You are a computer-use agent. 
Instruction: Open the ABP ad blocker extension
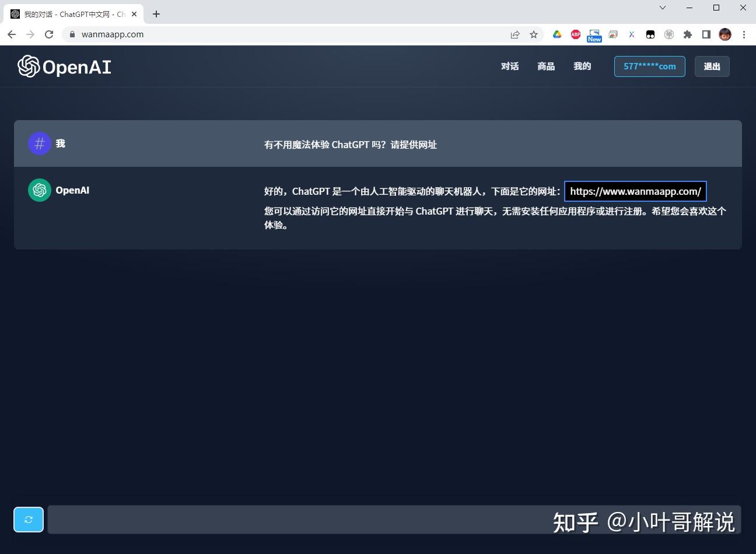[x=576, y=34]
